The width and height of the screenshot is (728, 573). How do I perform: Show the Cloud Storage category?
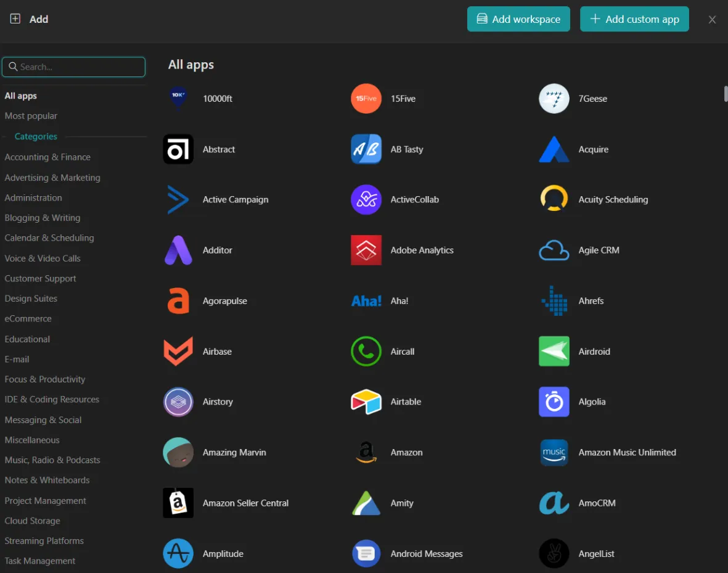33,521
